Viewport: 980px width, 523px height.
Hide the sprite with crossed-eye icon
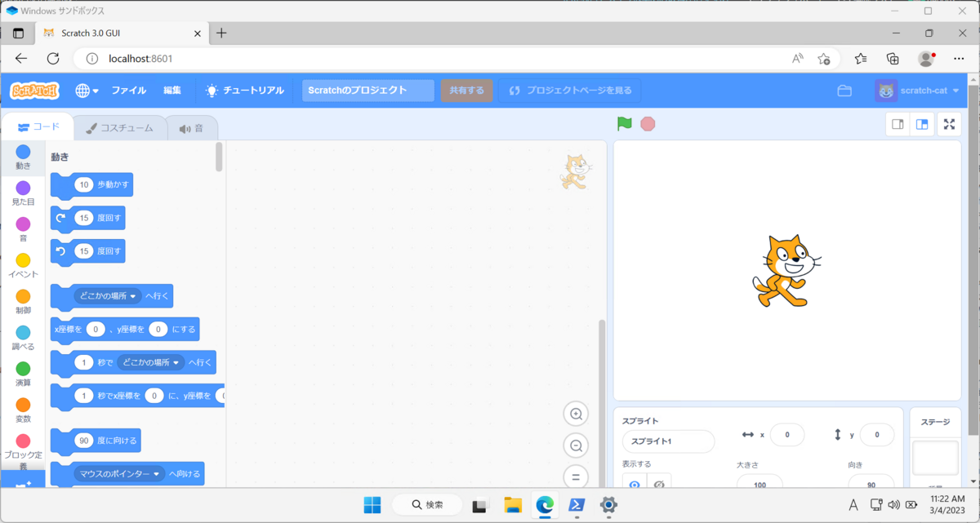click(659, 483)
